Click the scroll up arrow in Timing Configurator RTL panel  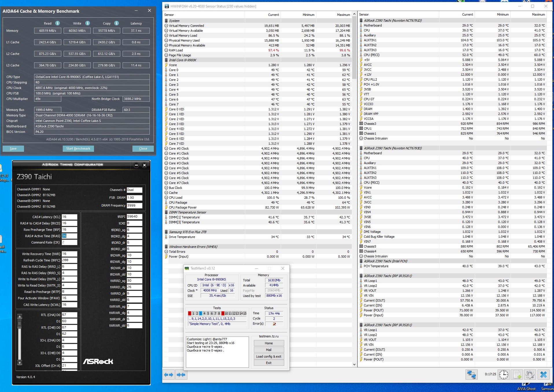coord(20,317)
